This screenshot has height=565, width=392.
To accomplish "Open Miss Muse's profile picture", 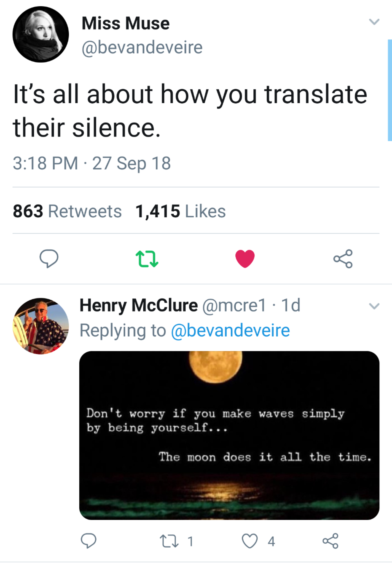I will (x=41, y=34).
